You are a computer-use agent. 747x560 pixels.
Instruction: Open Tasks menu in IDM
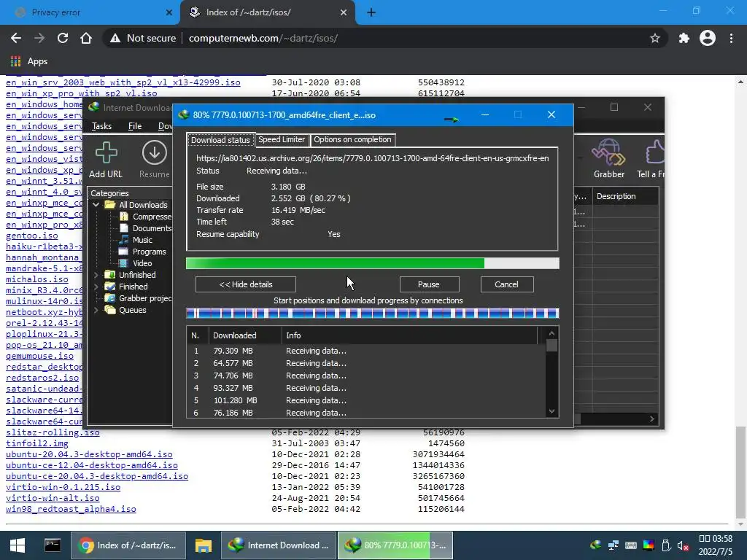pos(101,126)
